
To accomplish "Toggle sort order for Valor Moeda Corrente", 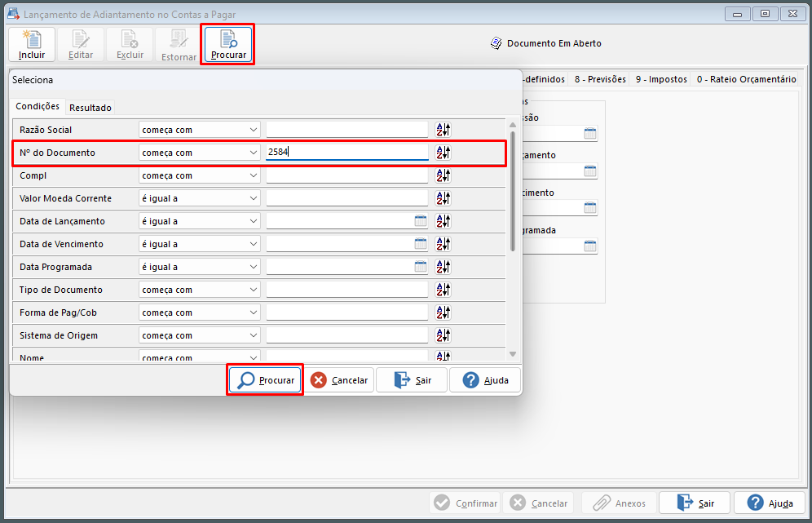I will click(x=444, y=198).
